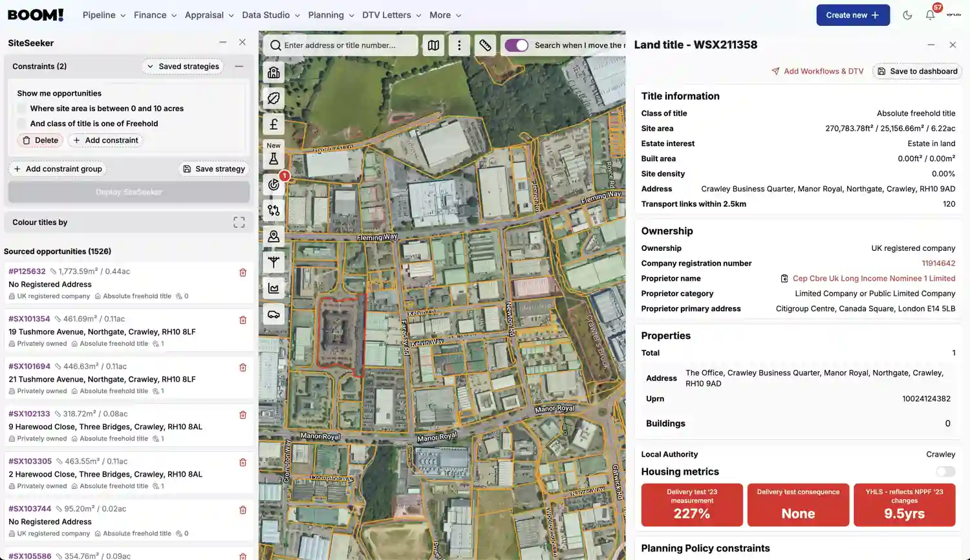Viewport: 970px width, 560px height.
Task: Open company registration number 11914642
Action: click(938, 263)
